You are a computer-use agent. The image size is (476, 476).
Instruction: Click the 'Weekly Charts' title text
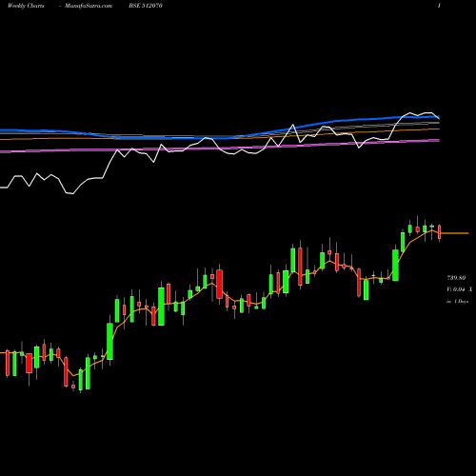26,6
